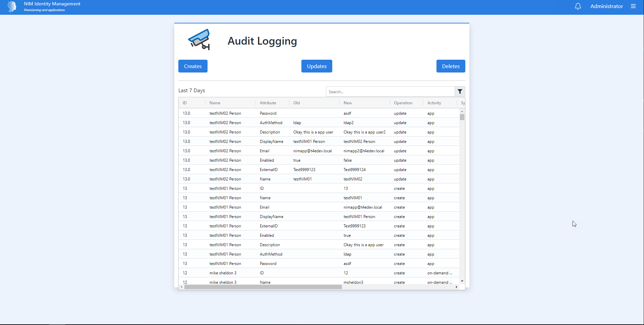Click the down arrow on the vertical scrollbar
The height and width of the screenshot is (325, 644).
coord(463,281)
